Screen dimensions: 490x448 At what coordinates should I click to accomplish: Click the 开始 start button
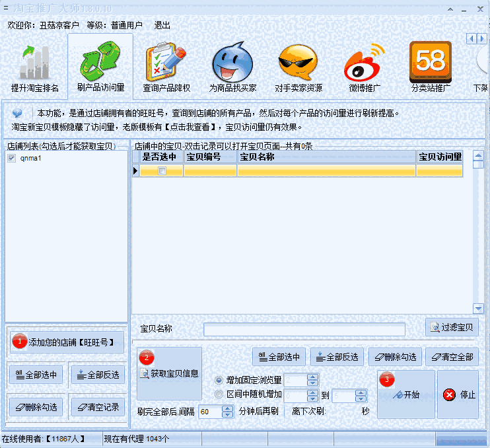click(x=406, y=394)
